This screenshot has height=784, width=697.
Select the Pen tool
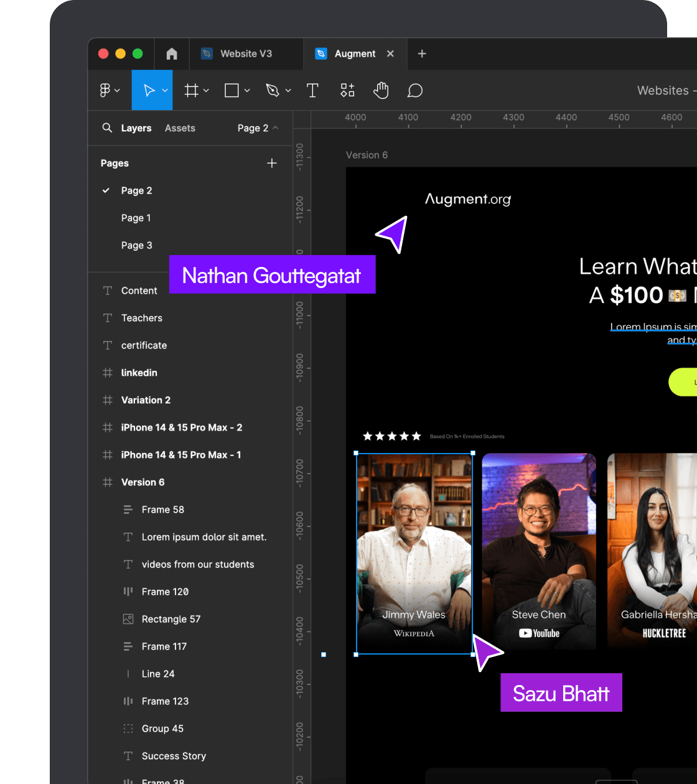click(273, 91)
